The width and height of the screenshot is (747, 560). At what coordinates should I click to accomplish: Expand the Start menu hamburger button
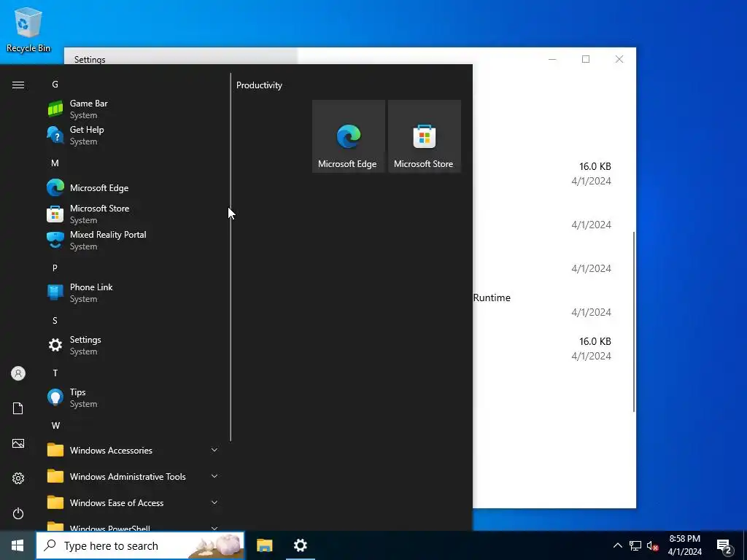[x=18, y=85]
